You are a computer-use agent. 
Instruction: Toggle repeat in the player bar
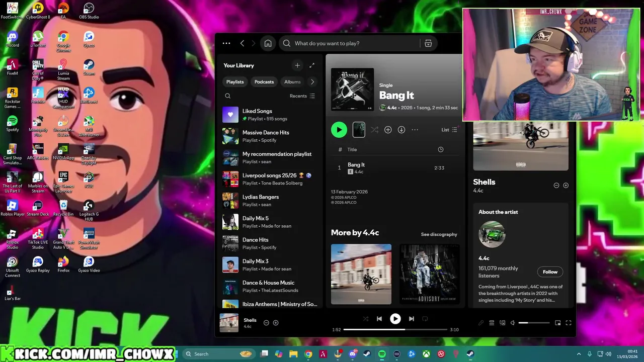[425, 319]
